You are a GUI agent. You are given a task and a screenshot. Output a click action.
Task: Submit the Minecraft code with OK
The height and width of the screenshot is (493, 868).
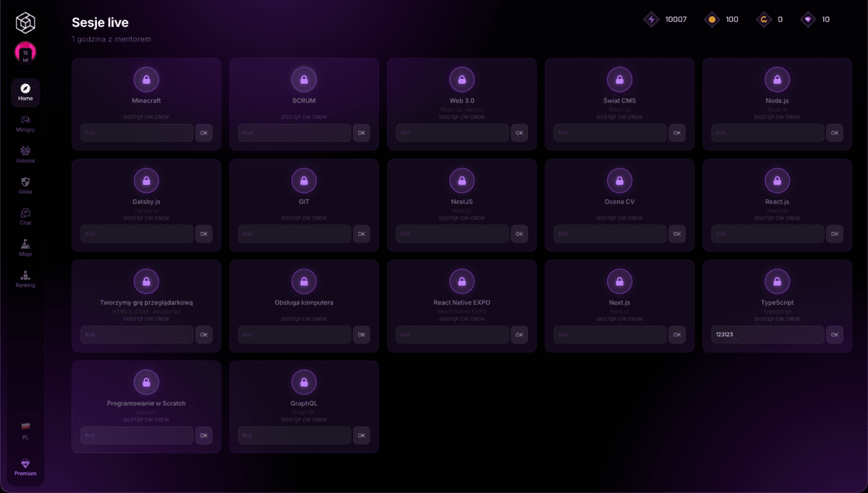[204, 132]
